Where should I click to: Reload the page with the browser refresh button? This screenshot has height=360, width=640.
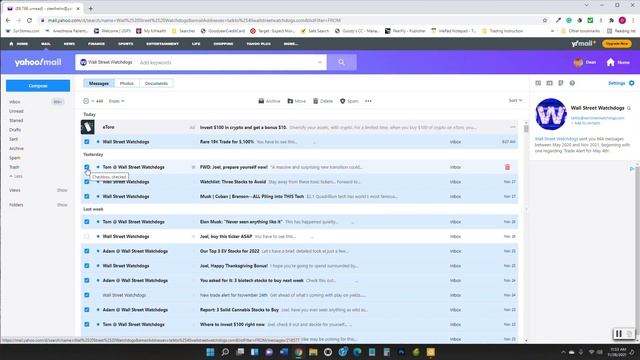(29, 20)
